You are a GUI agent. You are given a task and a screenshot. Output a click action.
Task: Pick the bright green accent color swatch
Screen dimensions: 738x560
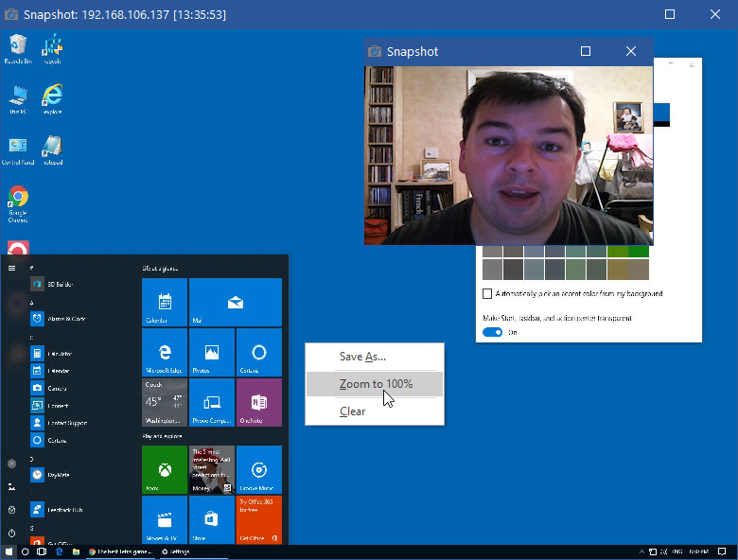[639, 252]
